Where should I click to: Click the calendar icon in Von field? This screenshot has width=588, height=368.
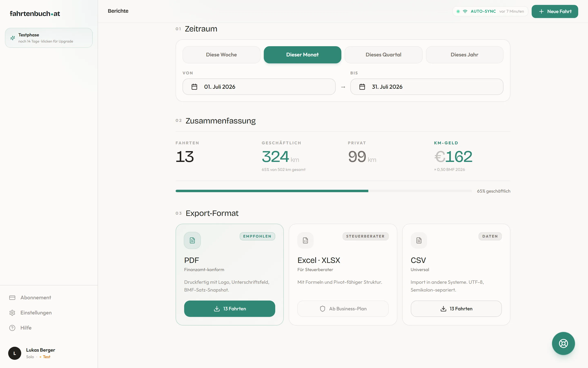pos(194,87)
